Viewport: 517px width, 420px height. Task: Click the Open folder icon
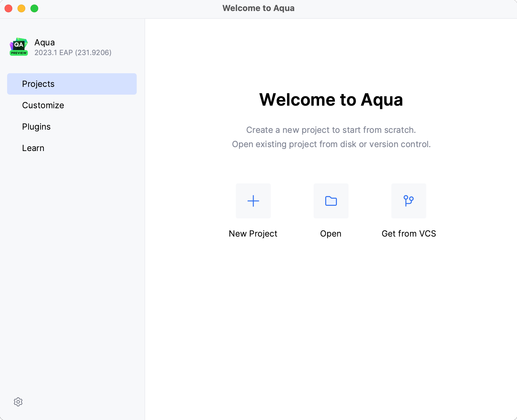coord(331,201)
